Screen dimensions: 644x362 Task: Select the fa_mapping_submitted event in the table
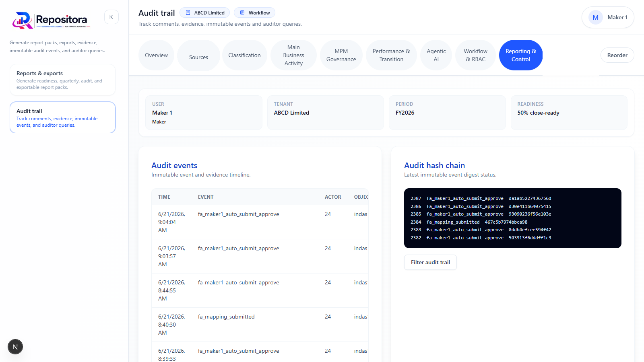(260, 325)
